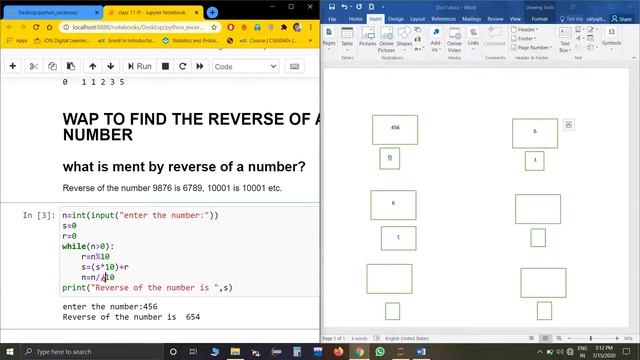Viewport: 640px width, 360px height.
Task: Collapse the Word ribbon with the arrow
Action: pos(634,58)
